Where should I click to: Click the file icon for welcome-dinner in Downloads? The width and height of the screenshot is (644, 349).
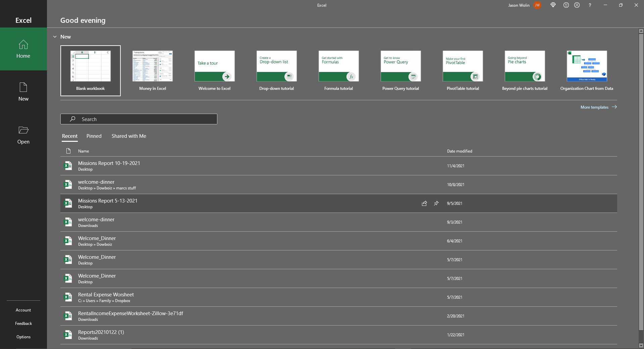click(68, 222)
